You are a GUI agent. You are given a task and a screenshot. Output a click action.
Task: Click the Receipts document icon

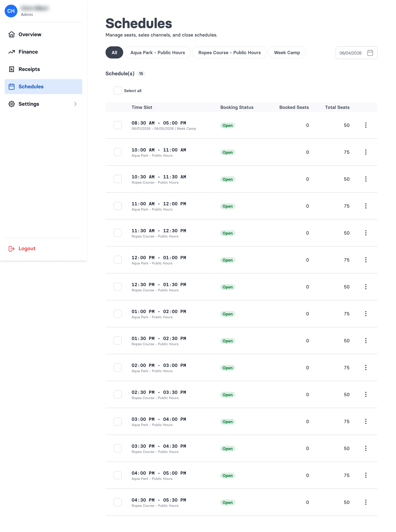tap(11, 69)
